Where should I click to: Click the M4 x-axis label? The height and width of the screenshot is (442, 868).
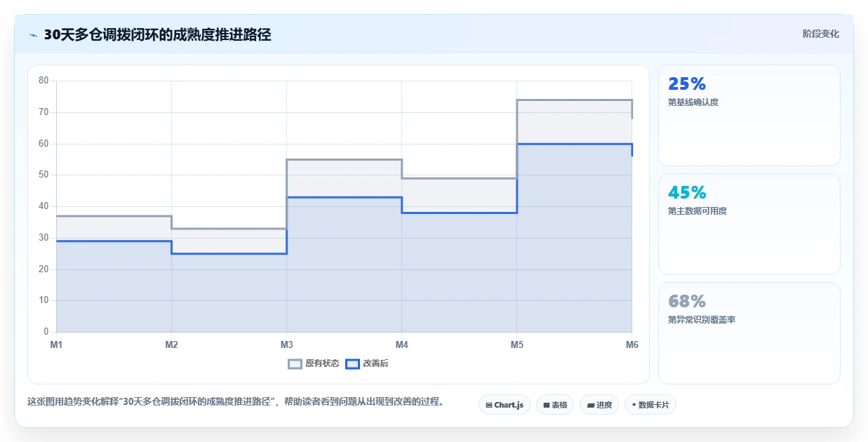401,344
